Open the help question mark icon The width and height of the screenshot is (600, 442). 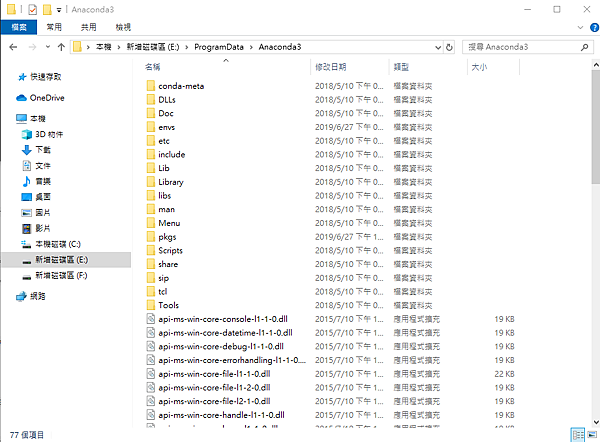point(594,28)
